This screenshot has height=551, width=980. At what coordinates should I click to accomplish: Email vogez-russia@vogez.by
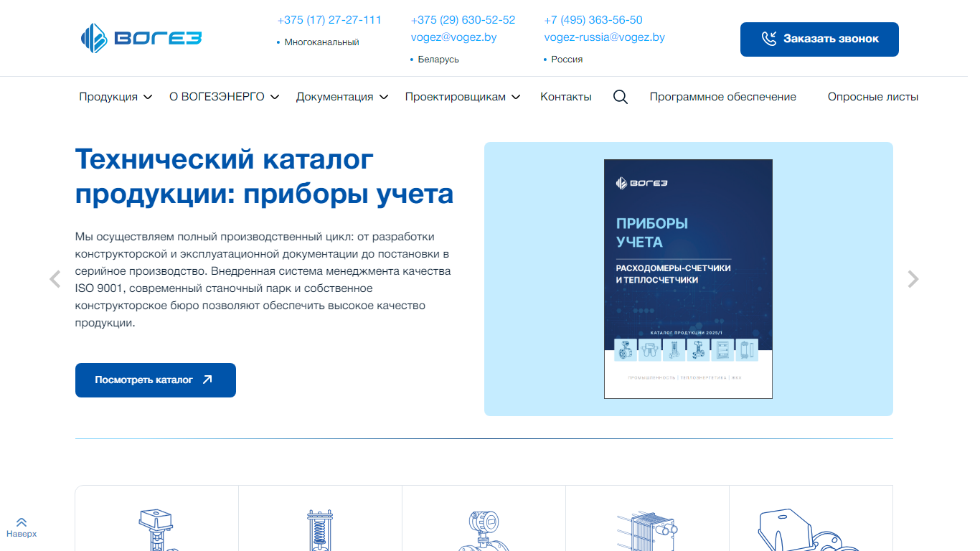pyautogui.click(x=604, y=37)
